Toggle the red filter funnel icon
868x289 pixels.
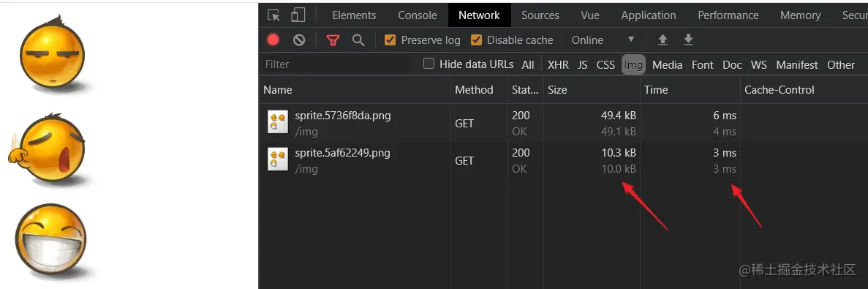[333, 40]
